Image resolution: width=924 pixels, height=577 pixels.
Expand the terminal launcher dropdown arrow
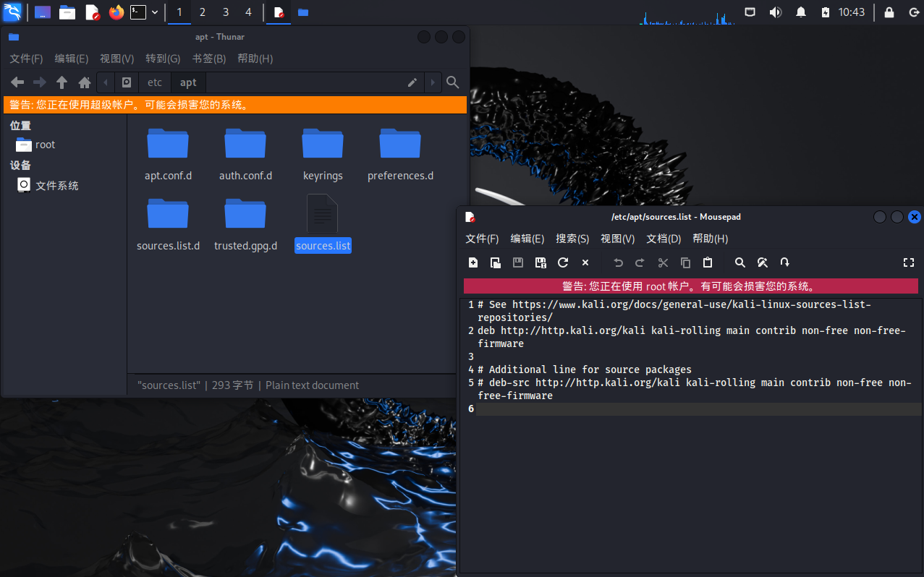[x=155, y=12]
